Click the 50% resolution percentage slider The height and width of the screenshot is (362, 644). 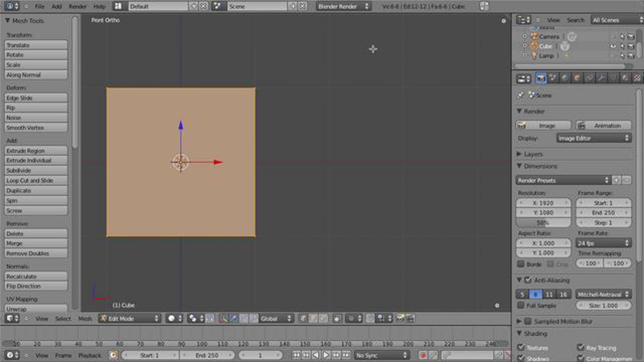(x=543, y=223)
